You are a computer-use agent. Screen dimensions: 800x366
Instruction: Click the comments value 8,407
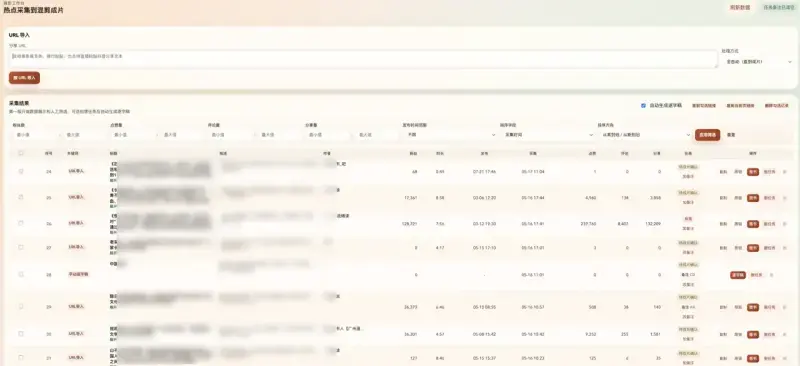coord(622,224)
